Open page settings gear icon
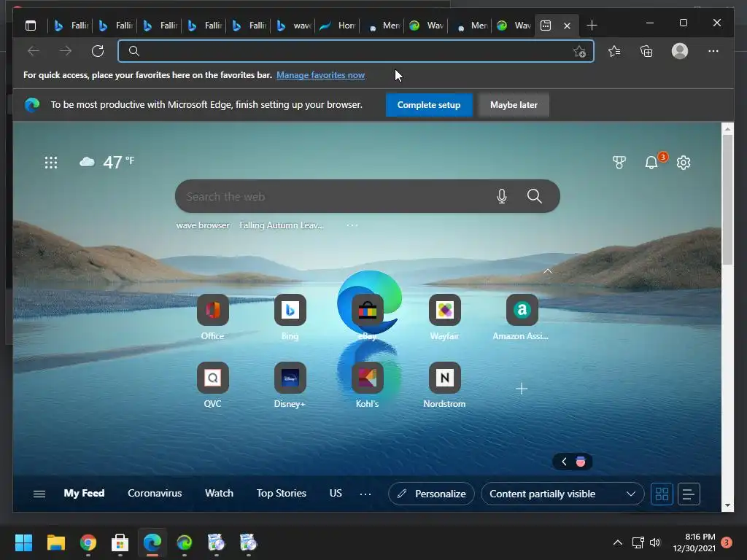 coord(684,163)
